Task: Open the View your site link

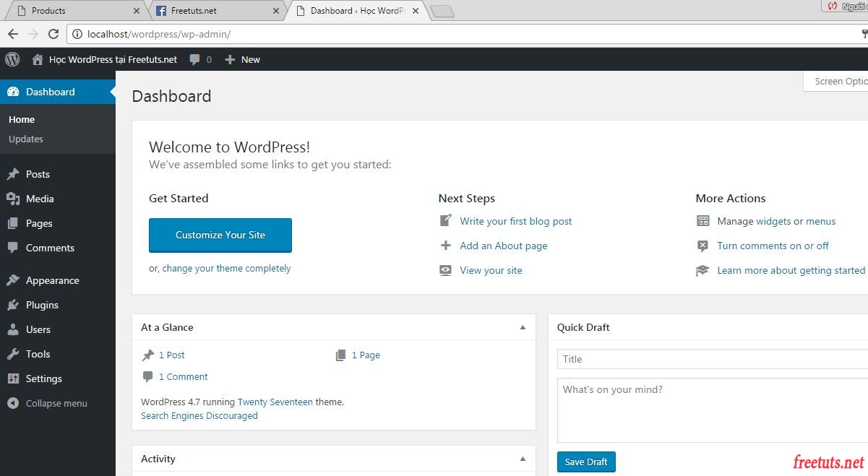Action: 491,270
